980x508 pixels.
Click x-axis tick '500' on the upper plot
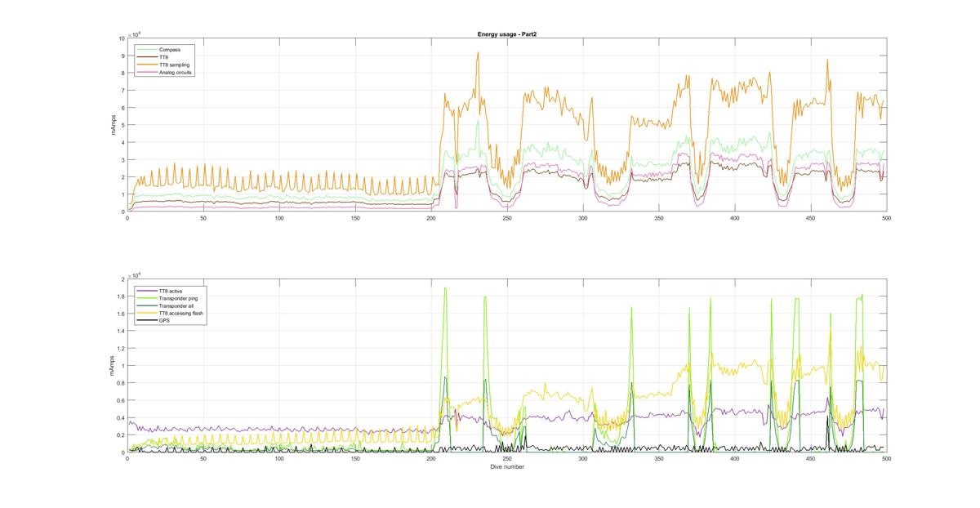(x=886, y=218)
